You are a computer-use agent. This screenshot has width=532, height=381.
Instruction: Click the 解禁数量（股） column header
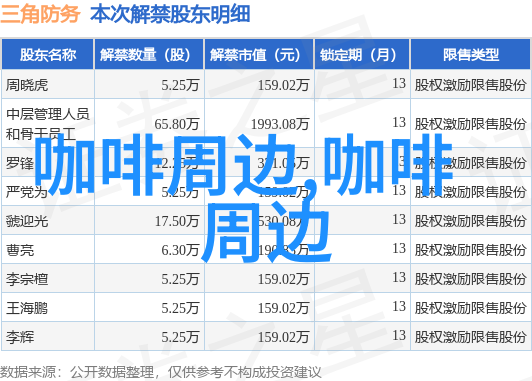(149, 55)
